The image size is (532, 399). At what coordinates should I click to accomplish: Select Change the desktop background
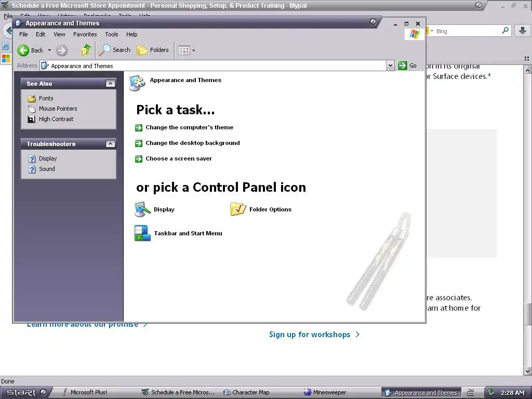193,143
